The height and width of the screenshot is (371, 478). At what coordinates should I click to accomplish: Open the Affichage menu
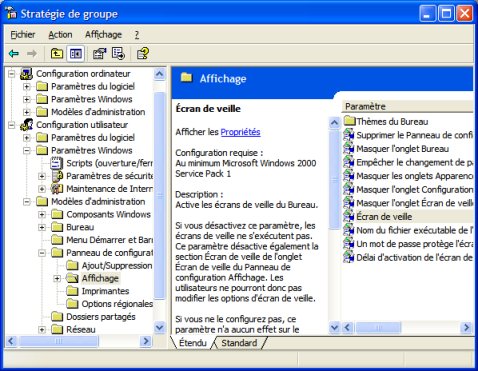point(103,34)
